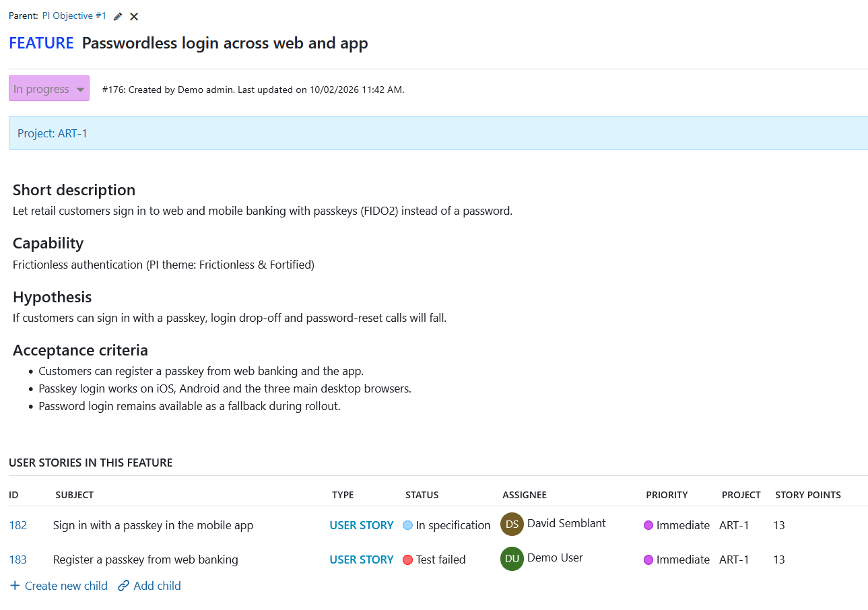This screenshot has height=610, width=868.
Task: Click the TYPE column header
Action: (343, 495)
